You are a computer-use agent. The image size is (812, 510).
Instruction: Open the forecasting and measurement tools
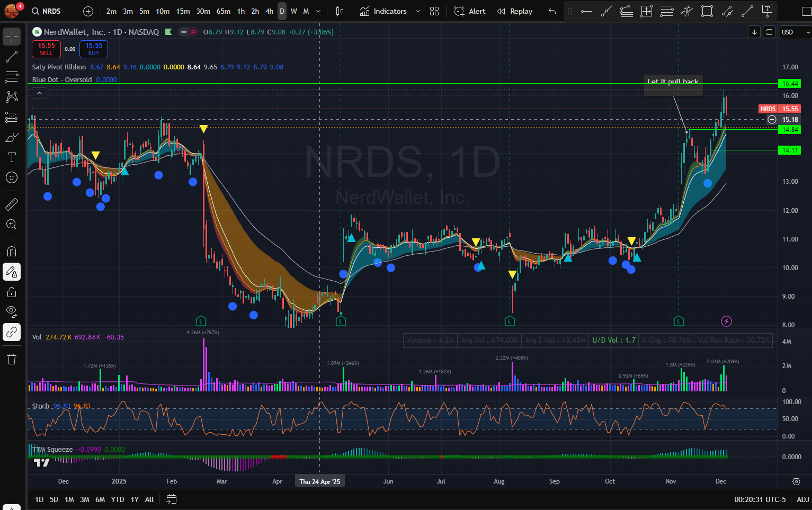pyautogui.click(x=12, y=117)
